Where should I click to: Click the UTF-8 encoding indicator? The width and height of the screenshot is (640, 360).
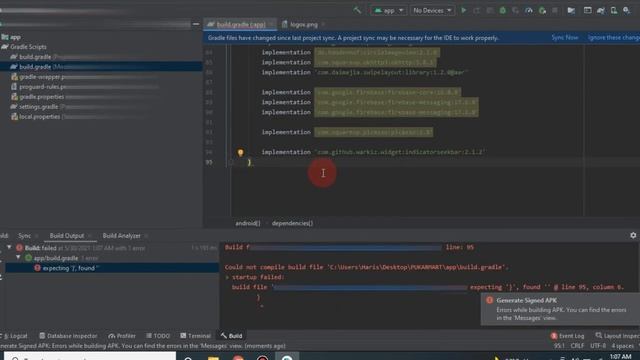[598, 346]
